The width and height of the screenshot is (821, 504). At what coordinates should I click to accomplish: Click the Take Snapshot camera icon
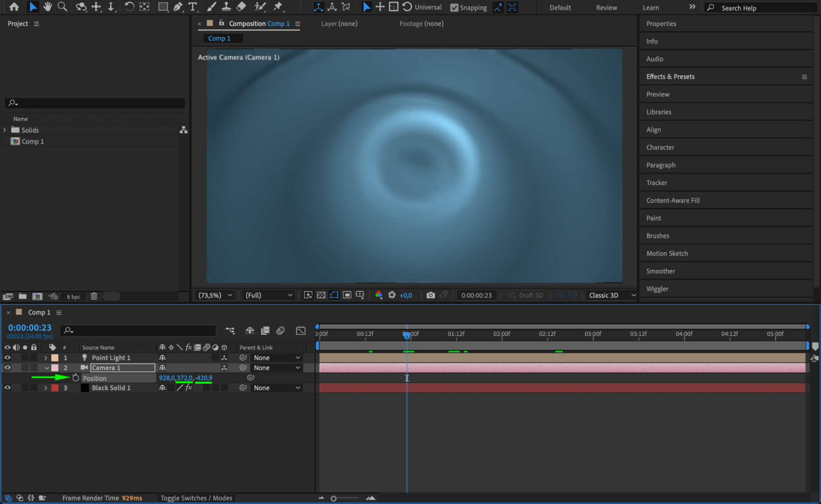pos(430,295)
